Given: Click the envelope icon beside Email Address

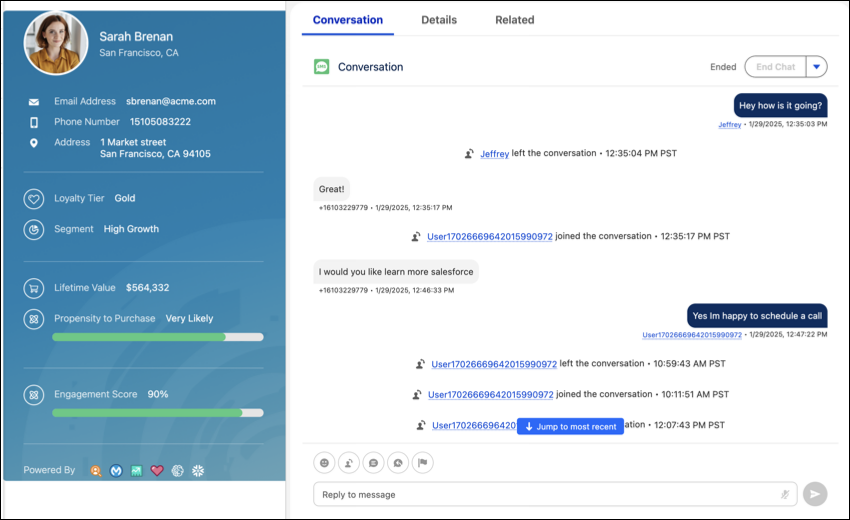Looking at the screenshot, I should tap(34, 102).
